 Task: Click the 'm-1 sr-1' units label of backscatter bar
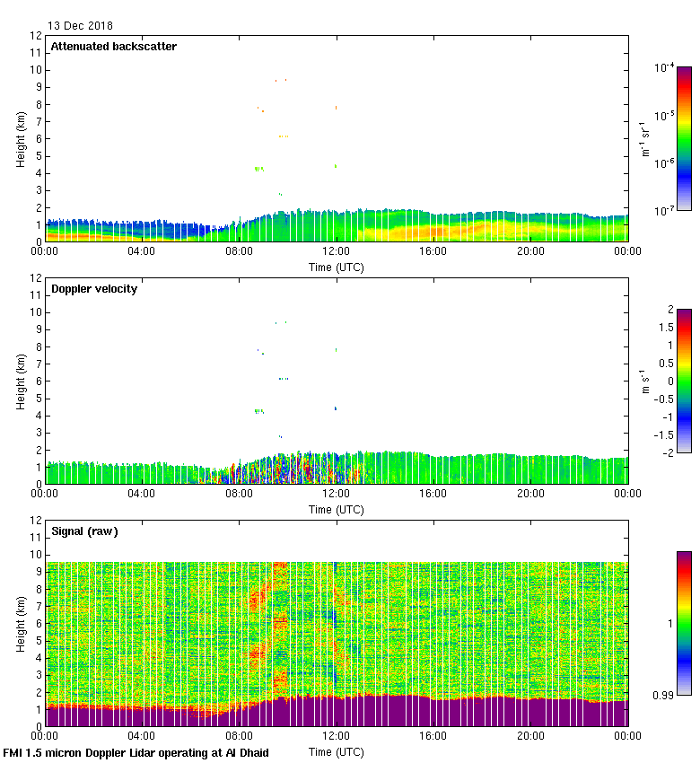click(645, 139)
